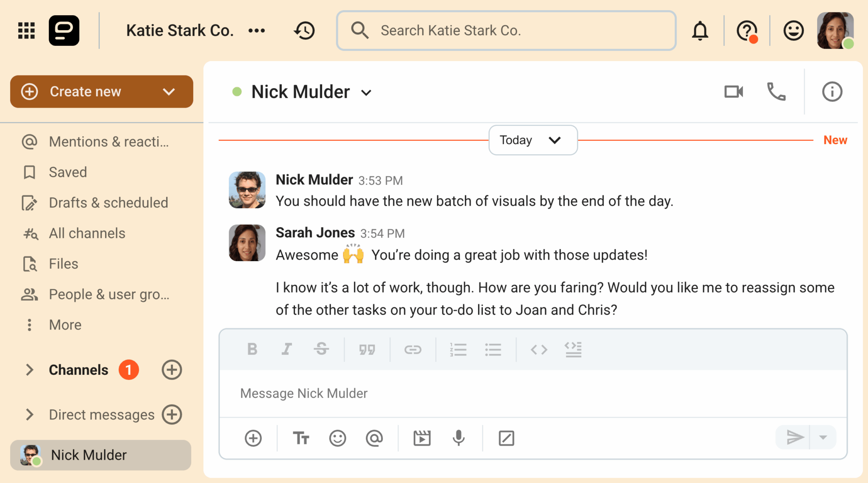Open Drafts & scheduled in sidebar
This screenshot has width=868, height=483.
coord(108,203)
